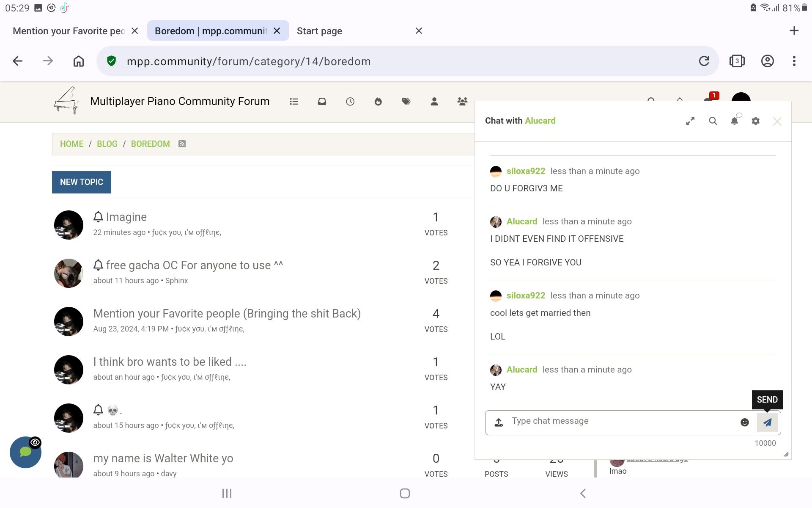Image resolution: width=812 pixels, height=508 pixels.
Task: Close the Mention your Favorite tab
Action: tap(134, 30)
